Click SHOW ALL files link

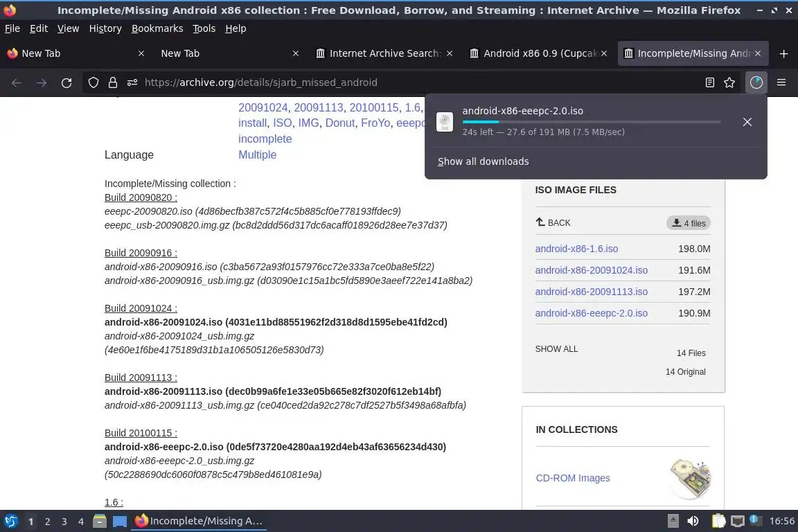point(556,348)
